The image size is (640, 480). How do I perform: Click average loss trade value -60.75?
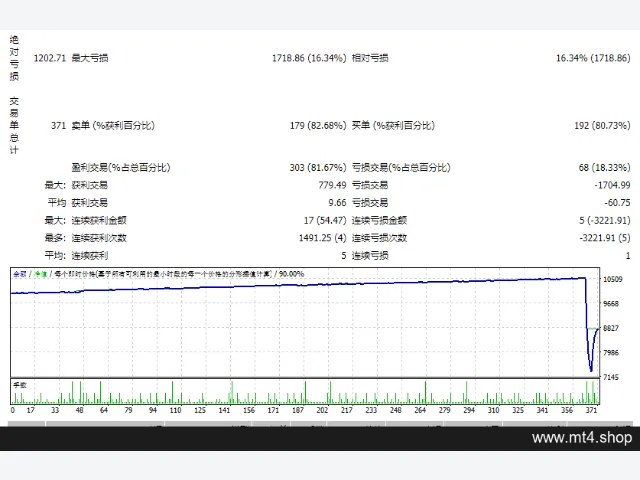point(617,202)
